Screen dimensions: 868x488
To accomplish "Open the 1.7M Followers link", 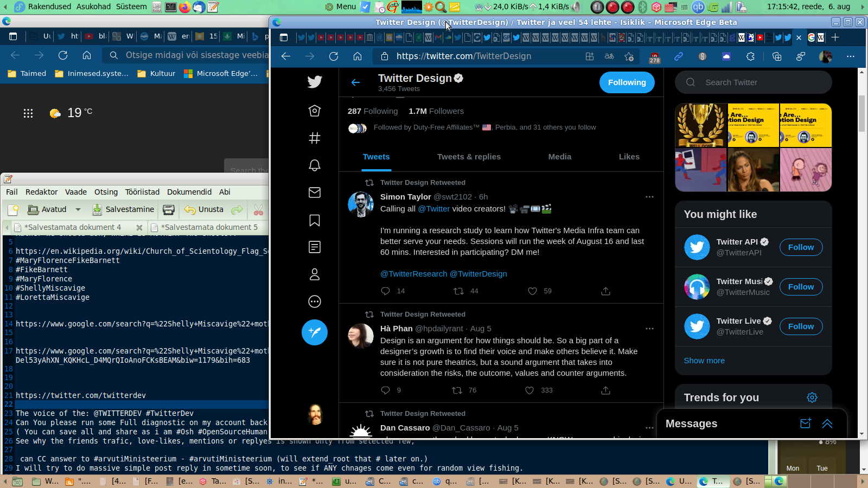I will 436,111.
